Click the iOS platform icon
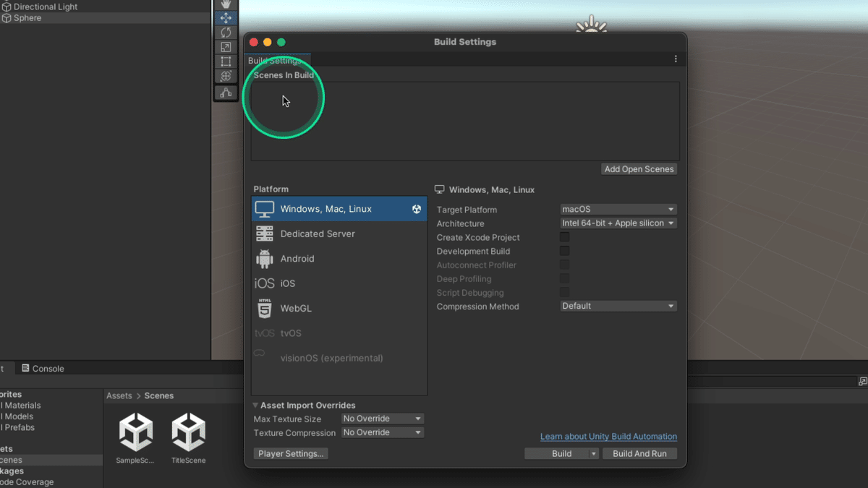 click(265, 283)
